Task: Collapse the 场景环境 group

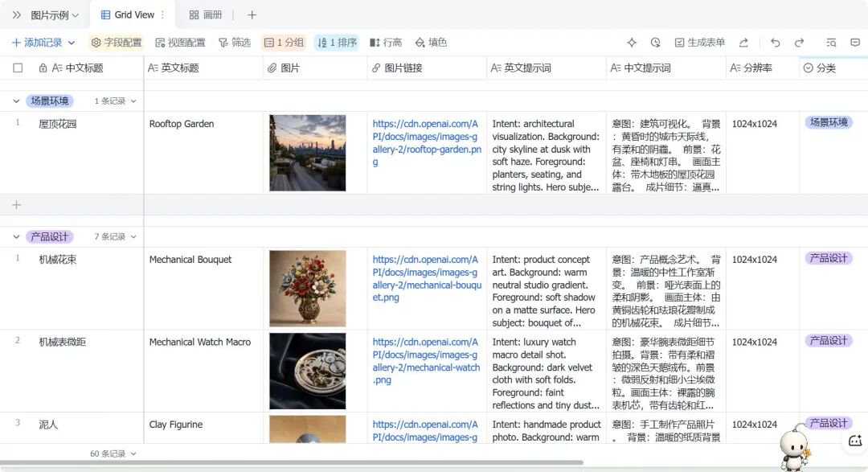Action: tap(16, 101)
